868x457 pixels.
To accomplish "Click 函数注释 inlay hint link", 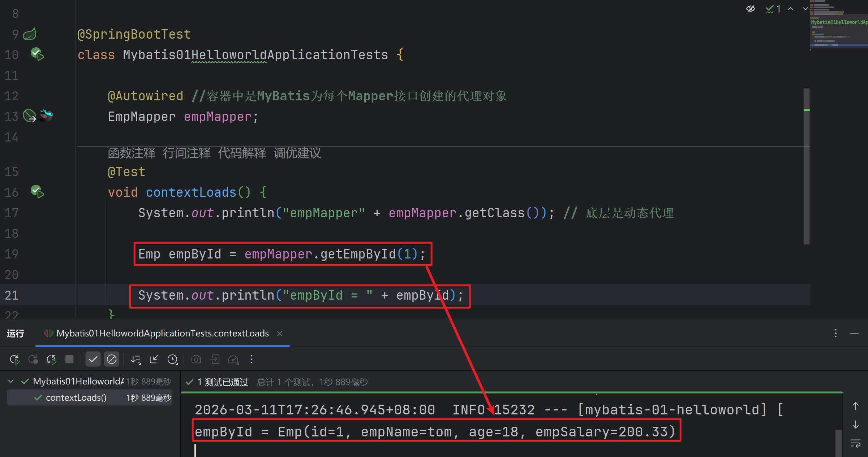I will (x=132, y=153).
